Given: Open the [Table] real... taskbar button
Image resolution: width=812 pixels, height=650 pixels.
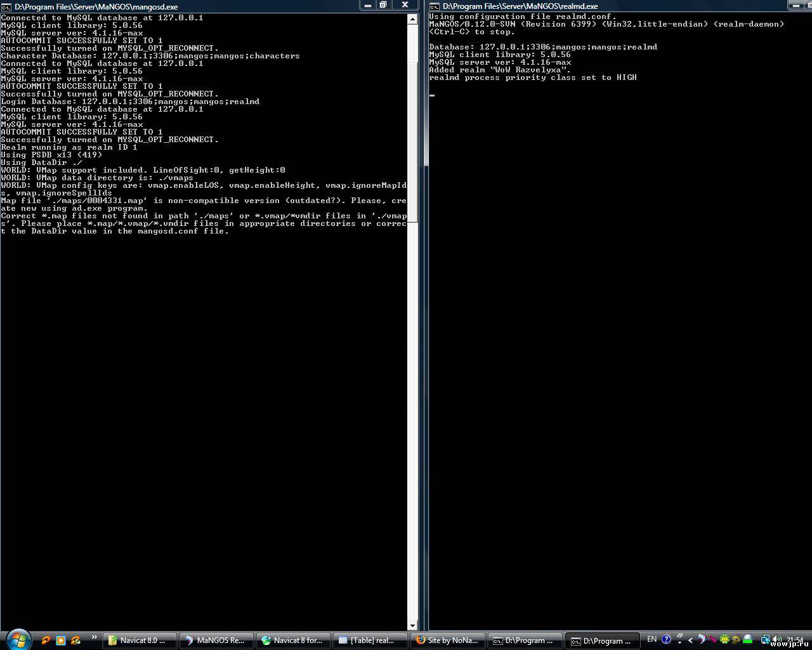Looking at the screenshot, I should pos(370,640).
